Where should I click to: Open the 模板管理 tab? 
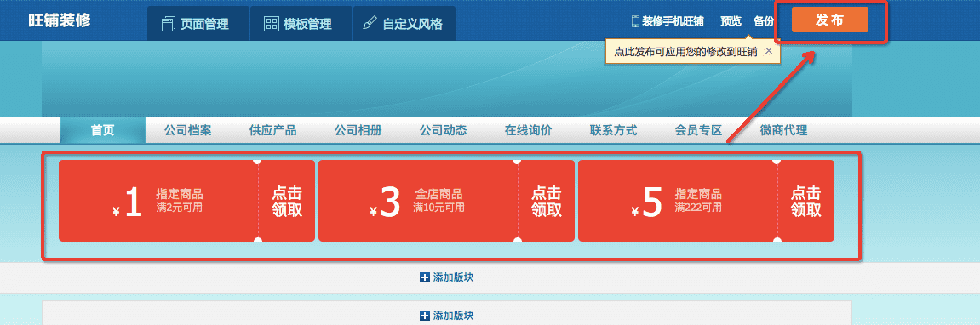(x=301, y=24)
